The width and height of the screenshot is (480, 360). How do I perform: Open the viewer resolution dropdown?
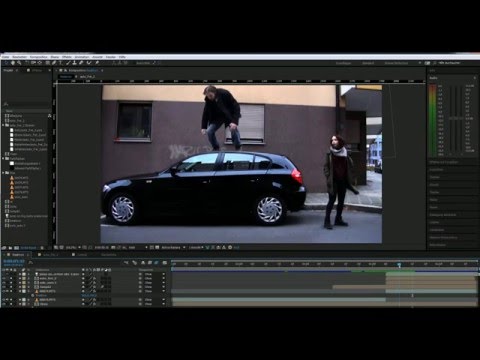137,248
